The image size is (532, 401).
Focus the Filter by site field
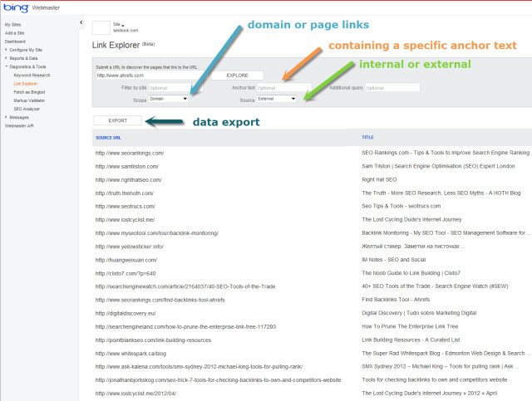[175, 88]
